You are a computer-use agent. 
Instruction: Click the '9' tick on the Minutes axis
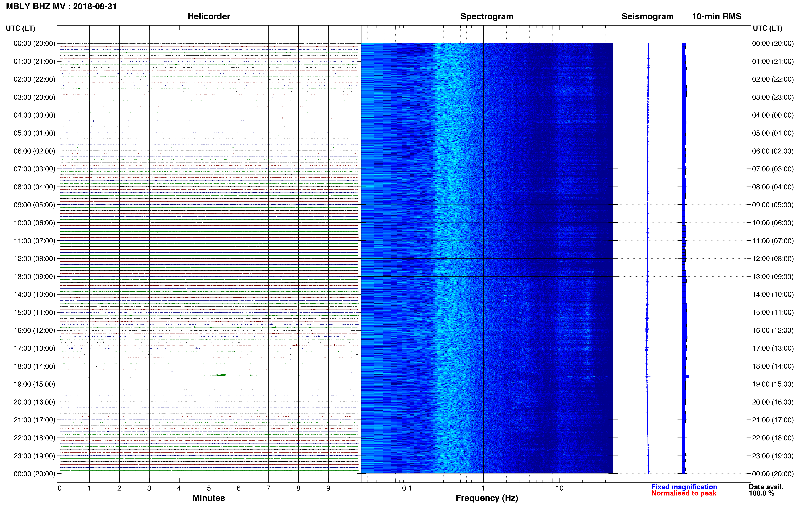point(328,488)
